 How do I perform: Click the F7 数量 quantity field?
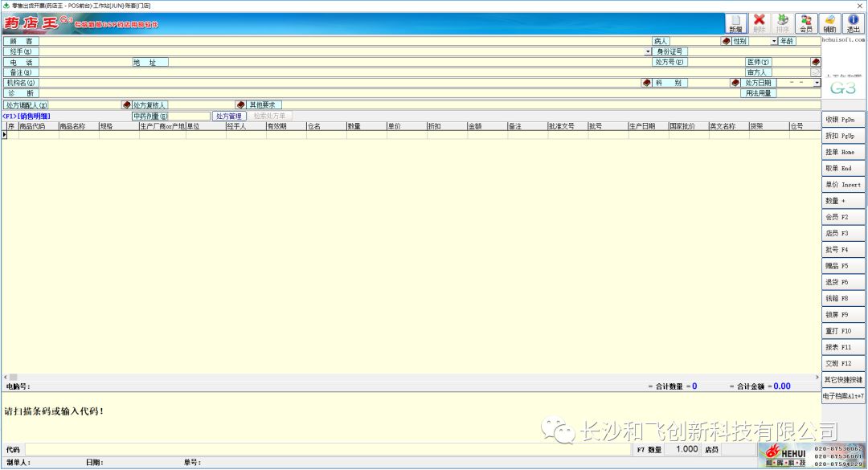(x=682, y=450)
